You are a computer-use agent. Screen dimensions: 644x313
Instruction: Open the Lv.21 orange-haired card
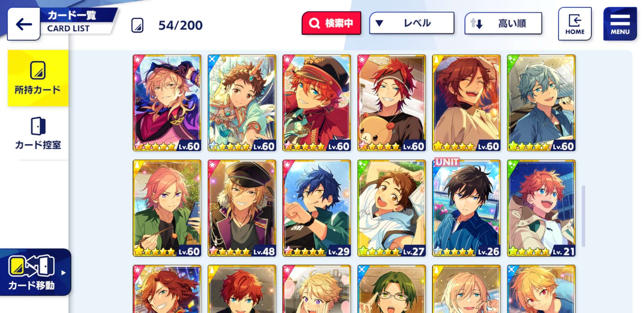point(541,208)
